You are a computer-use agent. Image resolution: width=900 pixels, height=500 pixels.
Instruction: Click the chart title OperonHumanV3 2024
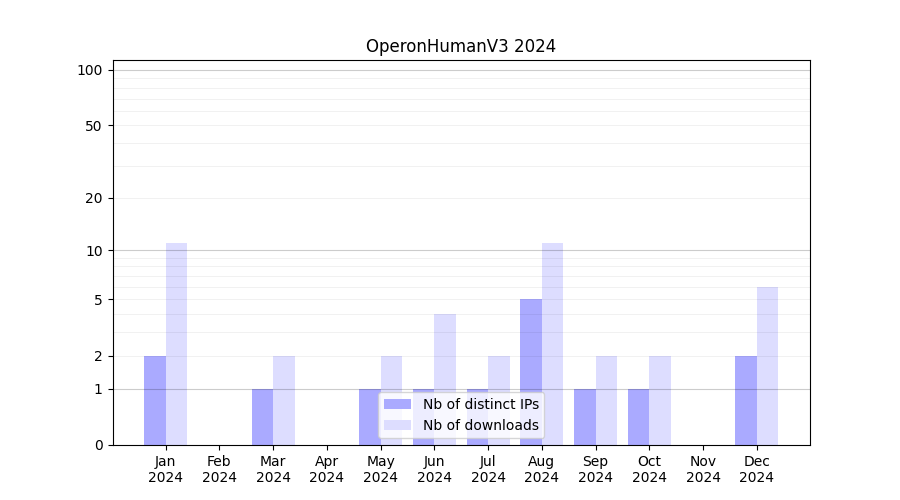pos(460,46)
